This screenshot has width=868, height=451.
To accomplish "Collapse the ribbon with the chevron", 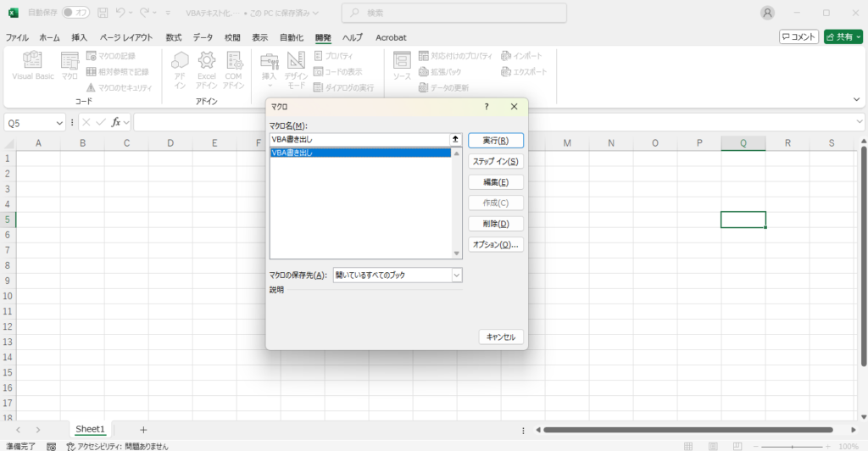I will (856, 99).
